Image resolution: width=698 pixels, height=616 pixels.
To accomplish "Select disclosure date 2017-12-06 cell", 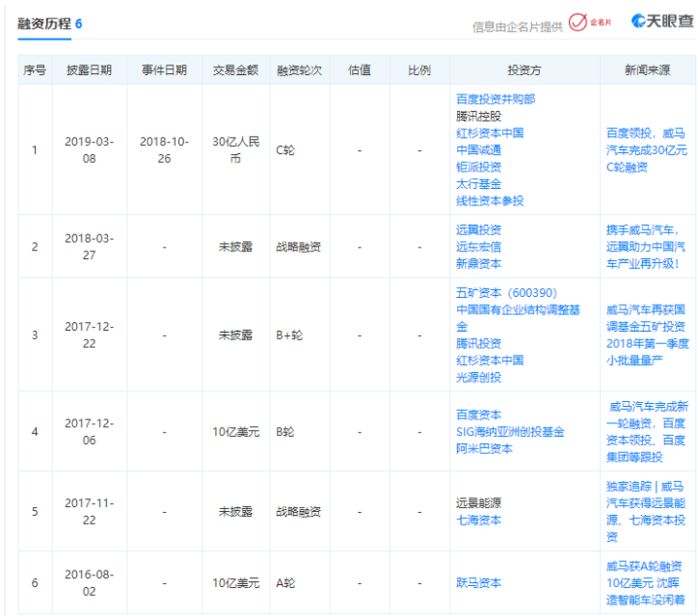I will (89, 431).
